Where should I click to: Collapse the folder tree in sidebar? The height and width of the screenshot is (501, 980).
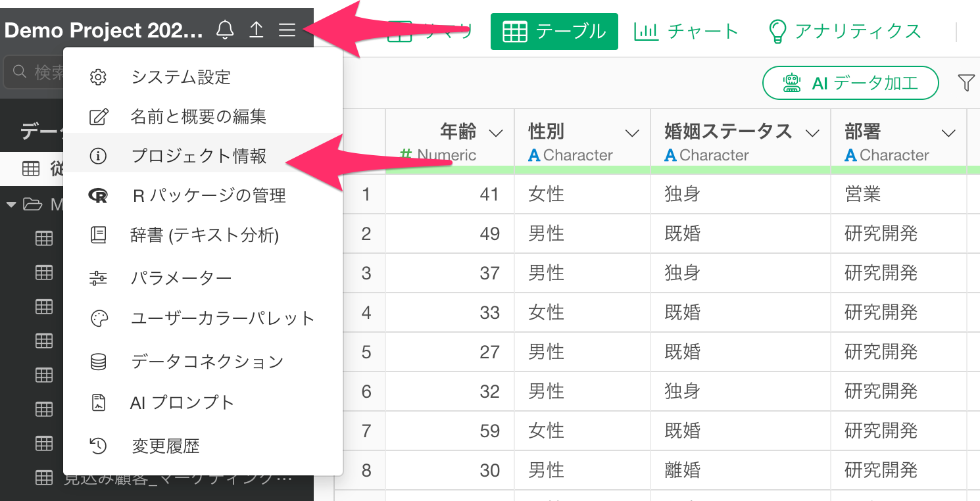point(11,205)
